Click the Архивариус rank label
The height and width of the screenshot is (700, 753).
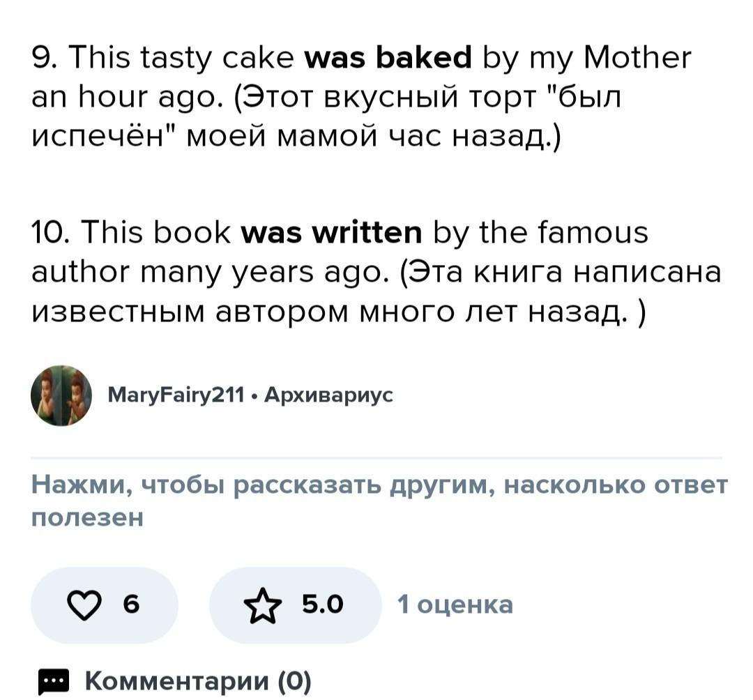click(x=329, y=396)
